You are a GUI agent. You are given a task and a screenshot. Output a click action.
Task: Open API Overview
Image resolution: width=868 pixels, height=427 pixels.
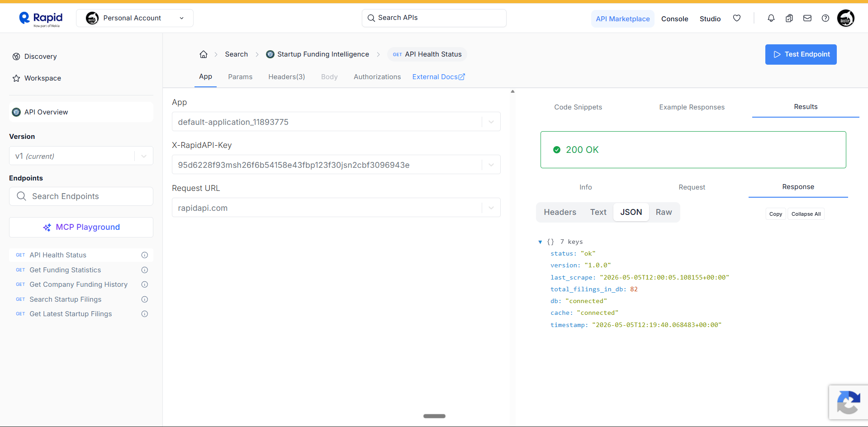pyautogui.click(x=81, y=112)
